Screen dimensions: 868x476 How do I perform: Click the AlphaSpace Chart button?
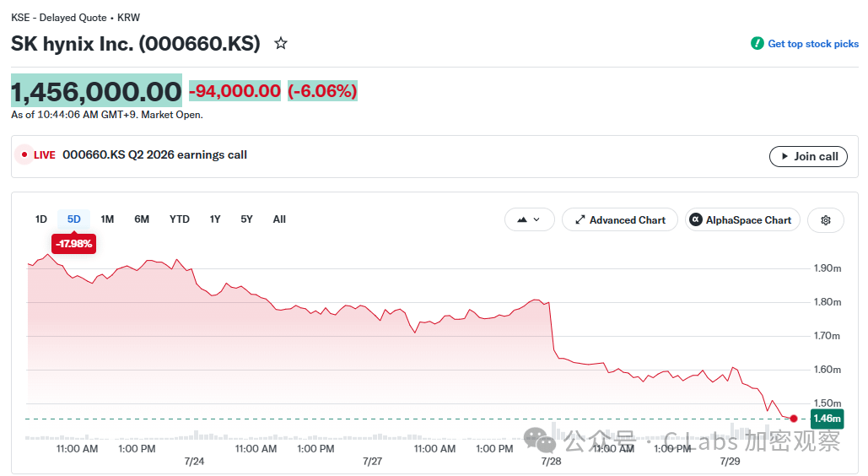click(742, 220)
